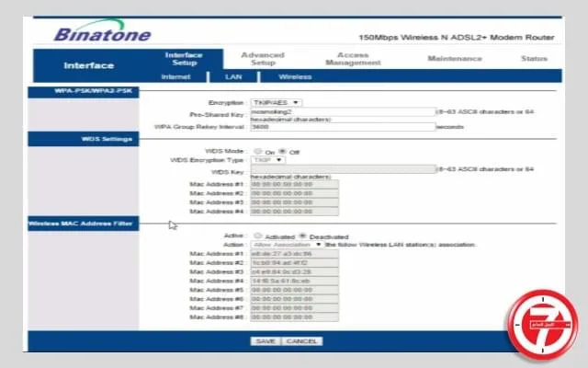The height and width of the screenshot is (368, 588).
Task: Click the WPA Group Rekey Interval field
Action: point(343,127)
